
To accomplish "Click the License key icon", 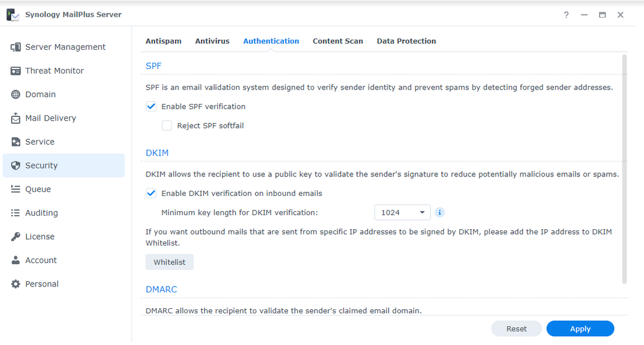I will [16, 237].
